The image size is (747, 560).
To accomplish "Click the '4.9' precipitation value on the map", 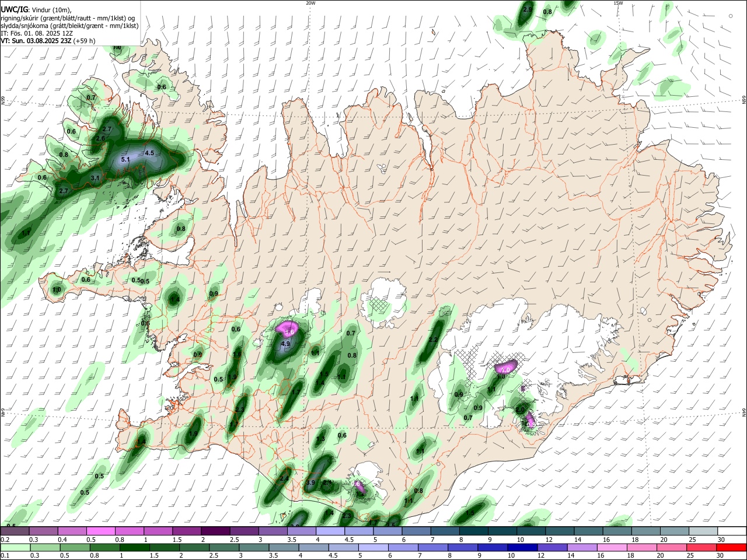I will tap(285, 344).
